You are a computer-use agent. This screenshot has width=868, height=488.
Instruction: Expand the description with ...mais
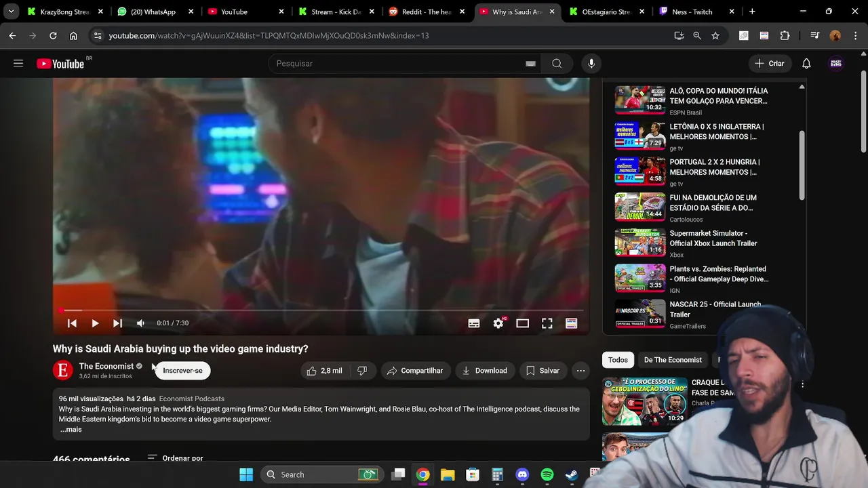pos(71,430)
